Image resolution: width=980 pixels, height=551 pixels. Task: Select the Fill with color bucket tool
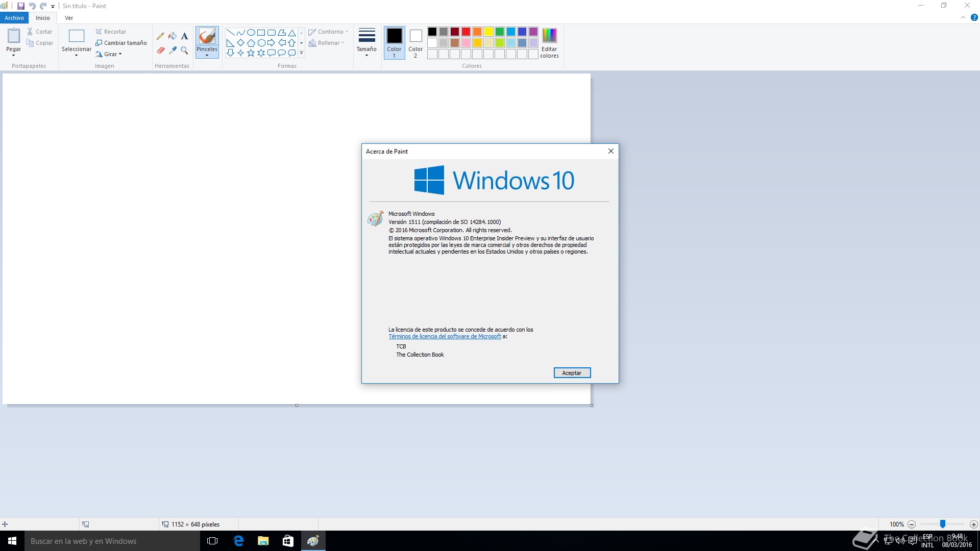point(173,36)
